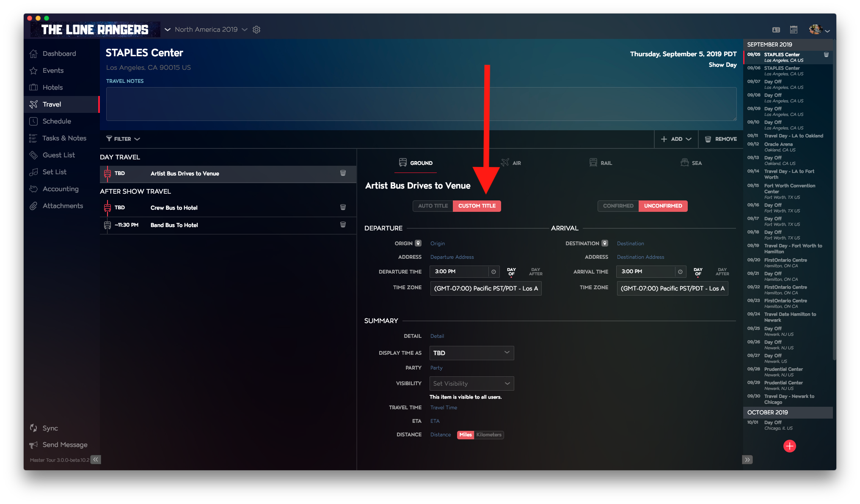860x504 pixels.
Task: Click the Destination map pin icon
Action: (605, 243)
